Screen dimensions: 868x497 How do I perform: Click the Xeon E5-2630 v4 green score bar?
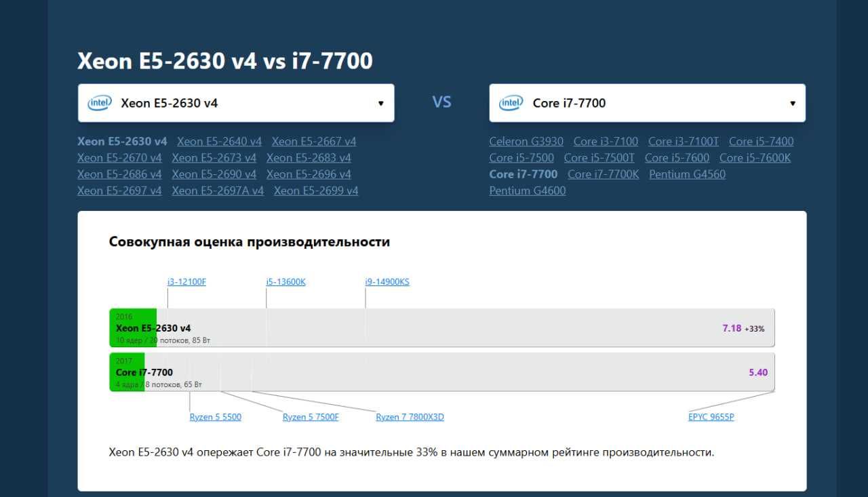[133, 328]
